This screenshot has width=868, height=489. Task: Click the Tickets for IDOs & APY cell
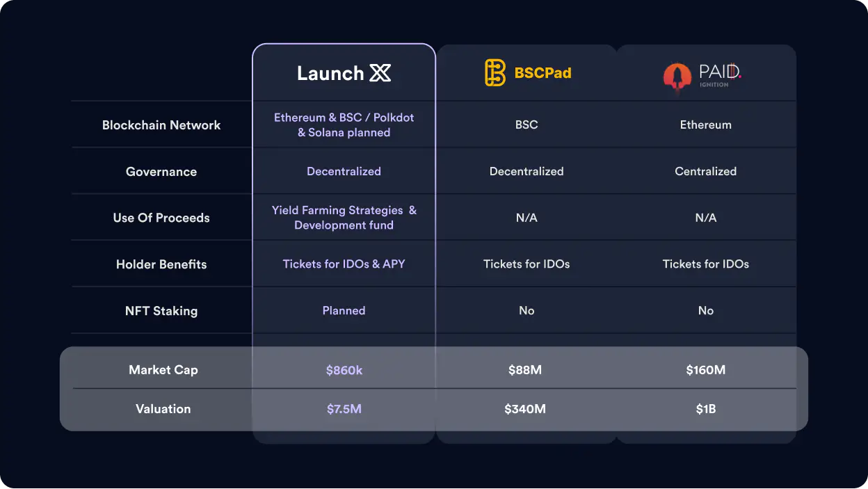pyautogui.click(x=344, y=264)
